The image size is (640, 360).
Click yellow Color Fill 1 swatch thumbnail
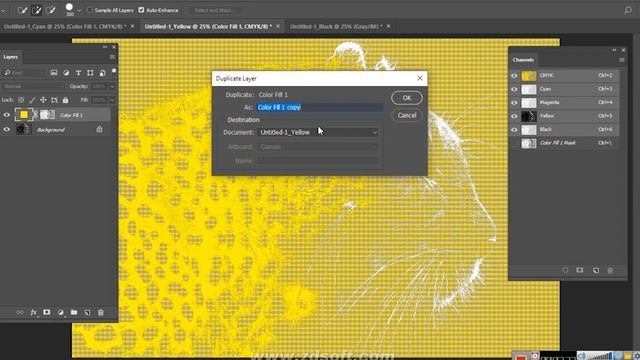[x=24, y=115]
